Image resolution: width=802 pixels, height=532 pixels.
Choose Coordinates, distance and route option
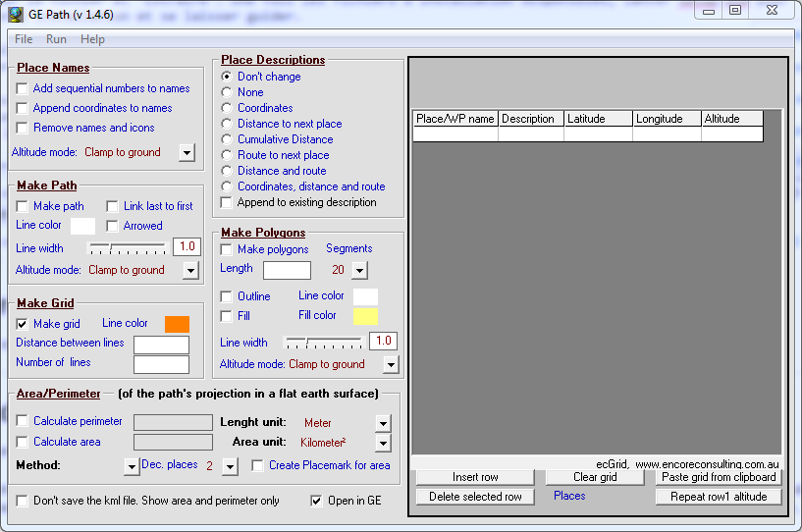(x=227, y=186)
